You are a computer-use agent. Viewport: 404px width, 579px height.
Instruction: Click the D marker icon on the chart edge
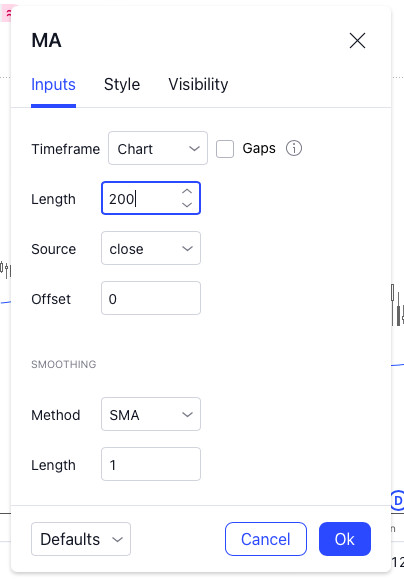[398, 501]
